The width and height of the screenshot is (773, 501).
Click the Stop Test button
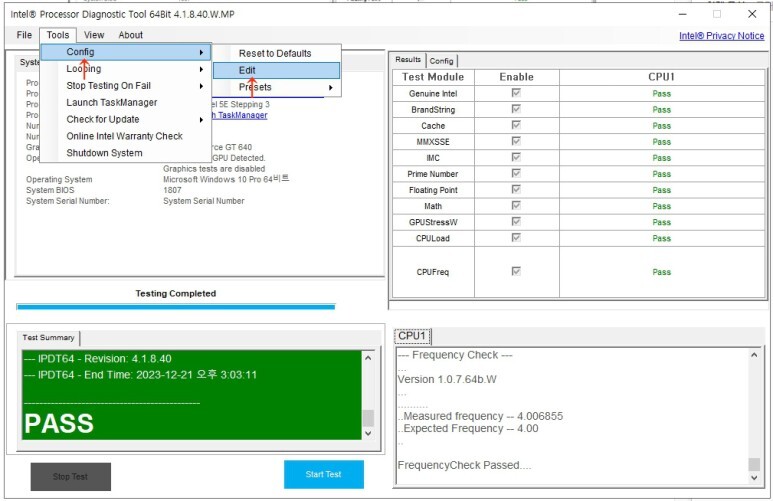click(70, 476)
